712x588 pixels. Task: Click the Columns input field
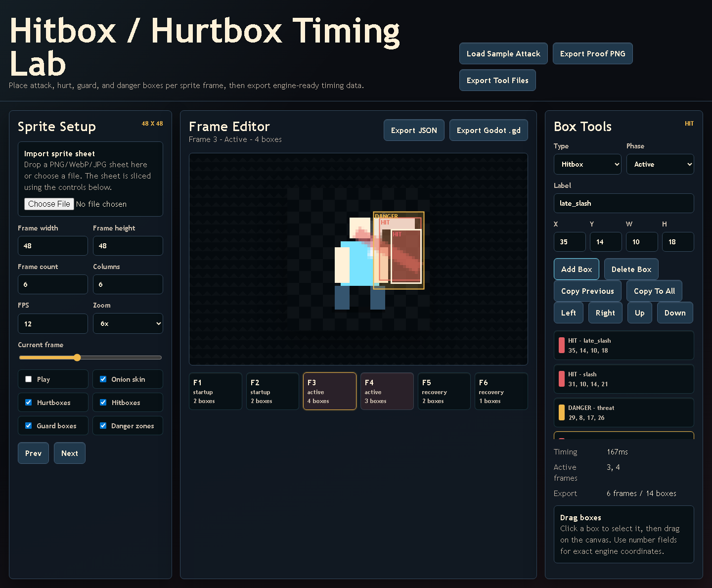click(128, 284)
